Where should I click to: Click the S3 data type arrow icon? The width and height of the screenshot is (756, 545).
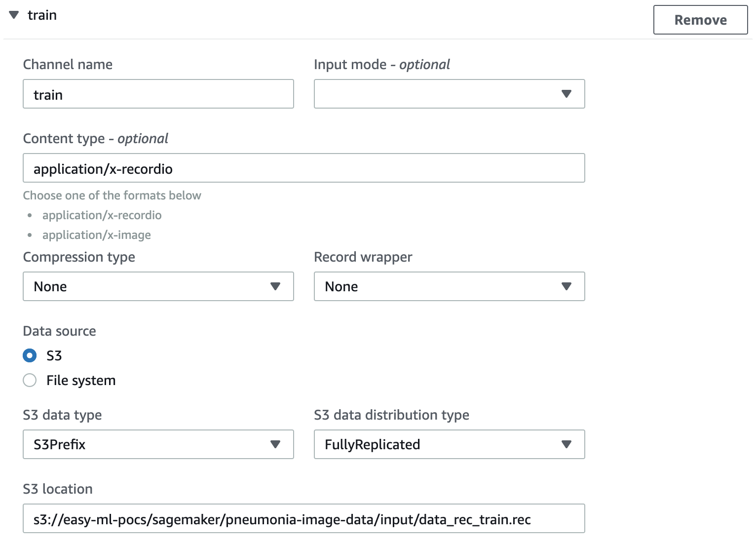[x=275, y=444]
